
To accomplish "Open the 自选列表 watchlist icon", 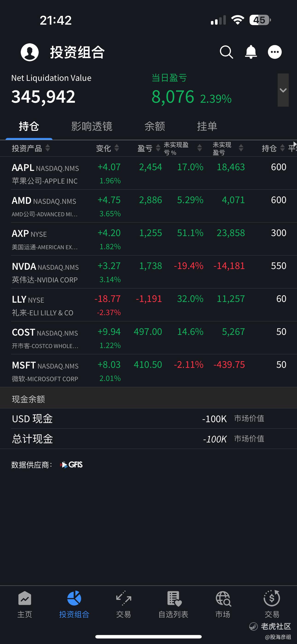I will [174, 598].
